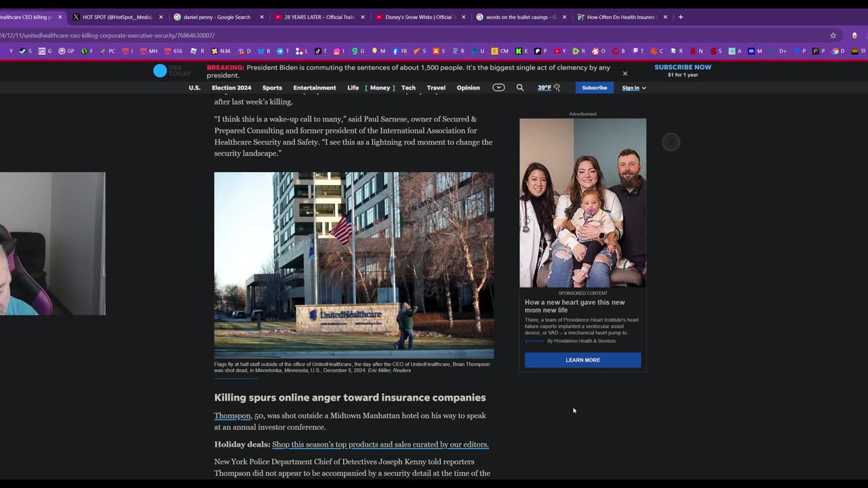Go to the U.S. section

[195, 87]
